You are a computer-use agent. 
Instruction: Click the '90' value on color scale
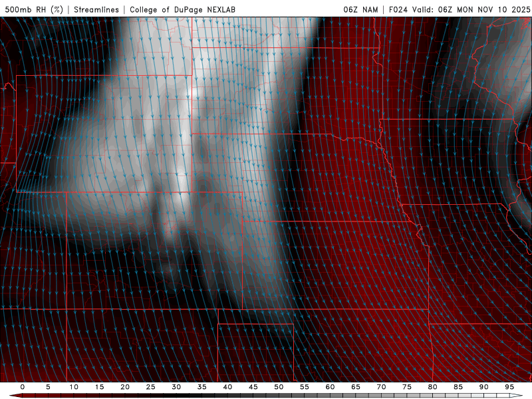(x=484, y=387)
